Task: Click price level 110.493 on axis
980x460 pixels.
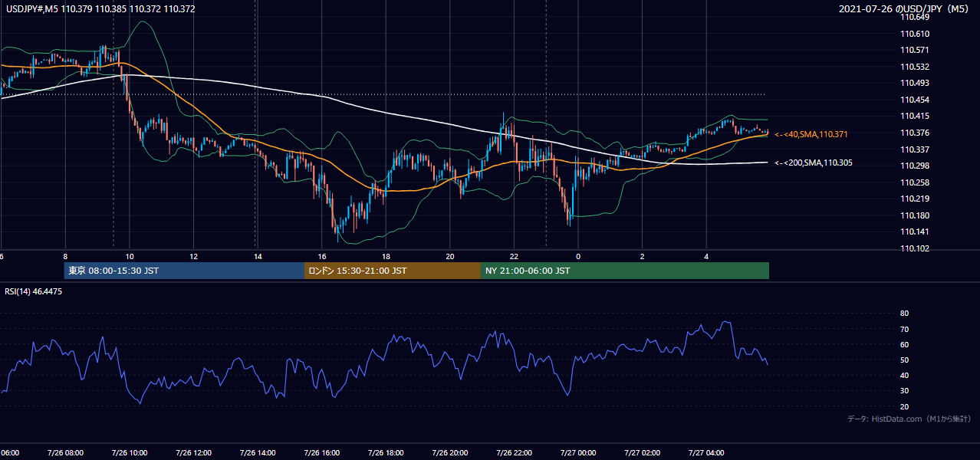Action: click(915, 83)
